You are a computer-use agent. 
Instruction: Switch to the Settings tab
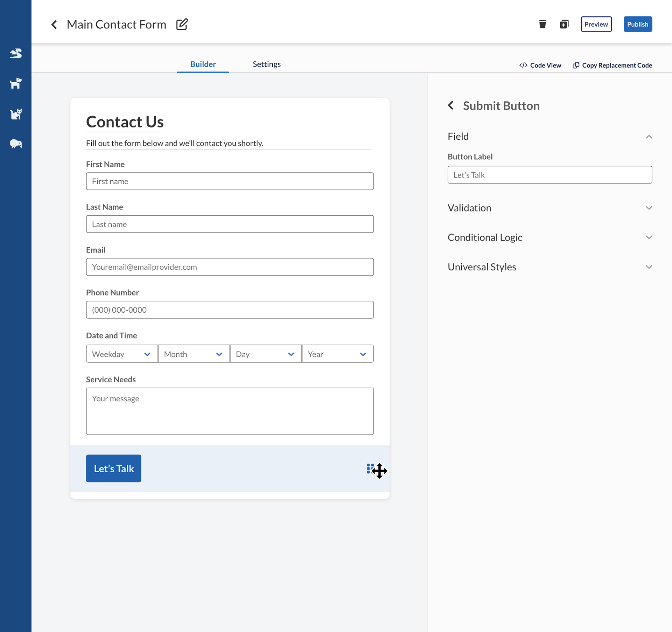266,64
